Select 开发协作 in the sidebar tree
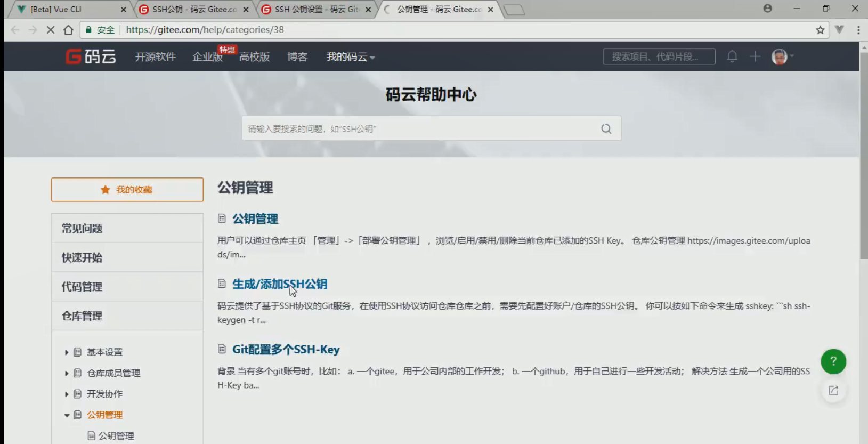Screen dimensions: 868x444 105,394
